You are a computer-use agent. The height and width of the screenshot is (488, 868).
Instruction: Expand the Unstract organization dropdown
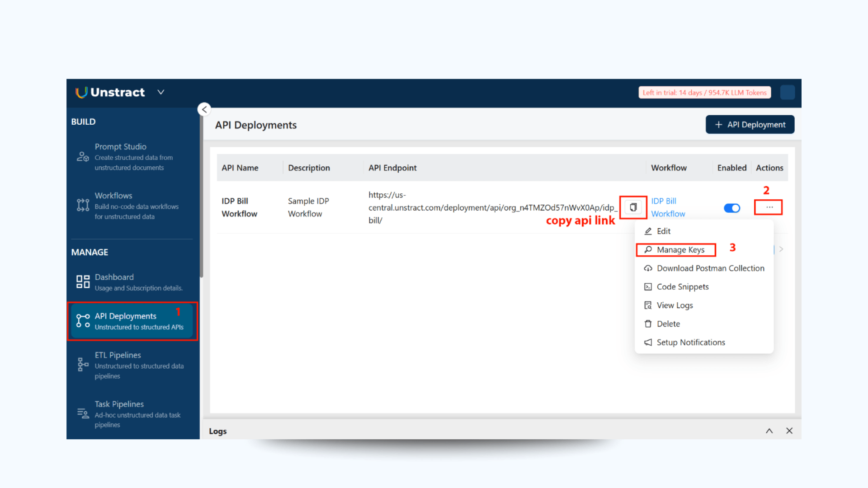(160, 92)
